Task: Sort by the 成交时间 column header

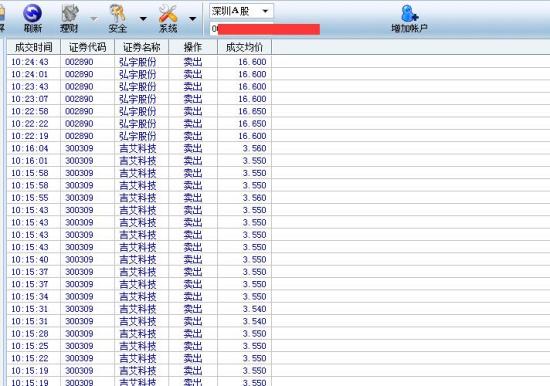Action: click(x=34, y=47)
